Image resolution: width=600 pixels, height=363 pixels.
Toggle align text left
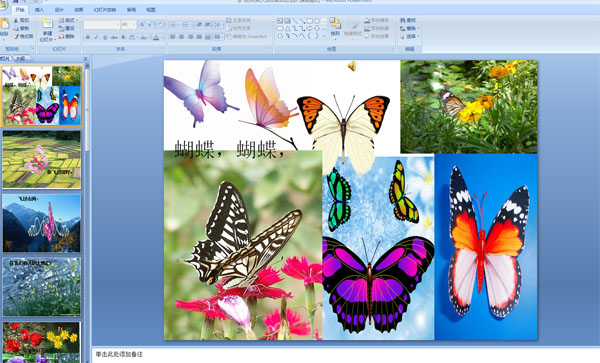pyautogui.click(x=173, y=37)
